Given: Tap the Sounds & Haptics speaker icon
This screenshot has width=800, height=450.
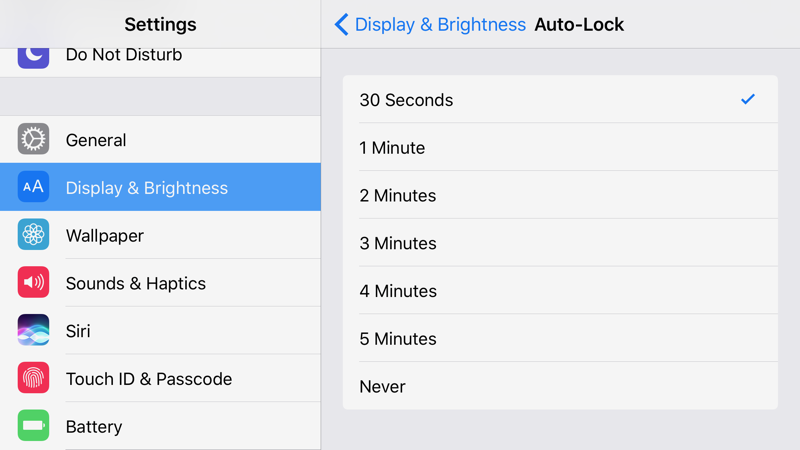Looking at the screenshot, I should pyautogui.click(x=33, y=283).
